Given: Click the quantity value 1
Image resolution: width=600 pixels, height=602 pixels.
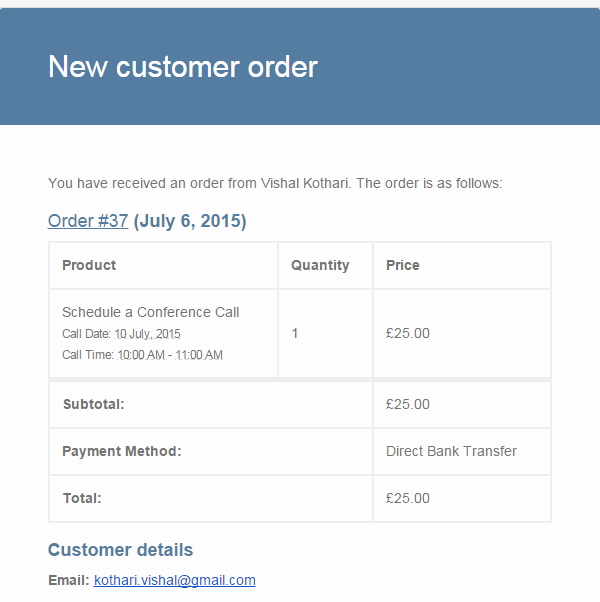Looking at the screenshot, I should [295, 333].
